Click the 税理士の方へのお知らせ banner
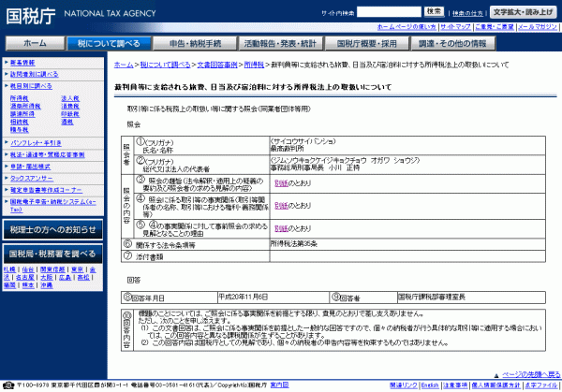The width and height of the screenshot is (562, 392). pyautogui.click(x=52, y=229)
